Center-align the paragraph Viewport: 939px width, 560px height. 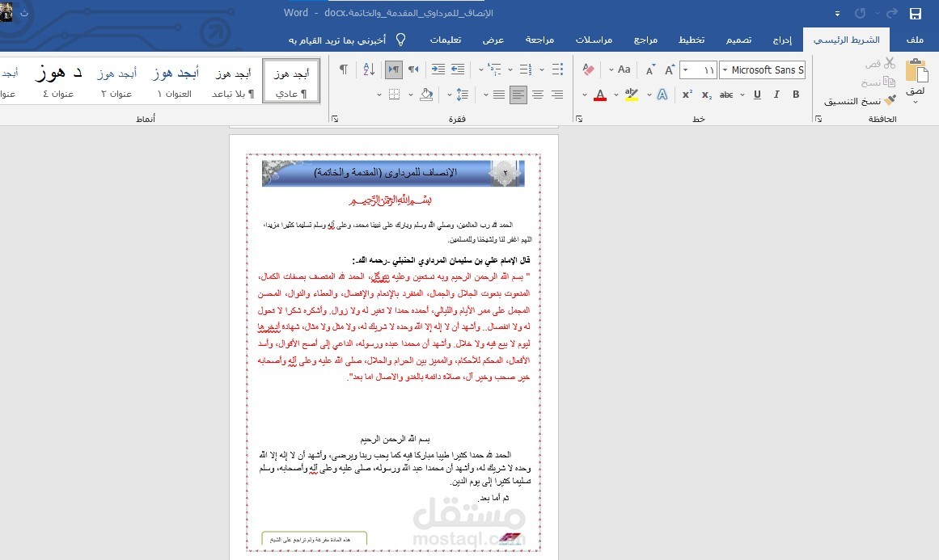[538, 95]
